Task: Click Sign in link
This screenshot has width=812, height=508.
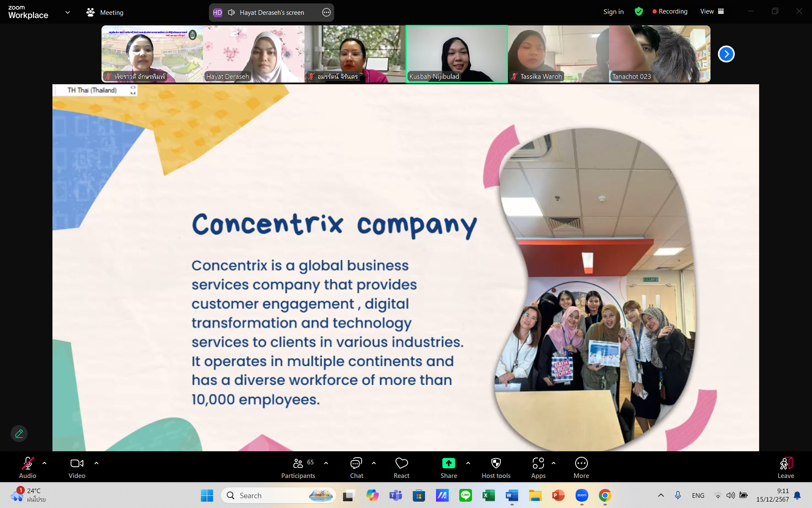Action: pyautogui.click(x=613, y=11)
